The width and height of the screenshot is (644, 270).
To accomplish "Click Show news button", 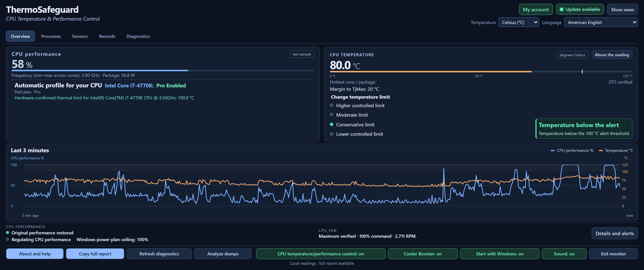I will (x=622, y=10).
